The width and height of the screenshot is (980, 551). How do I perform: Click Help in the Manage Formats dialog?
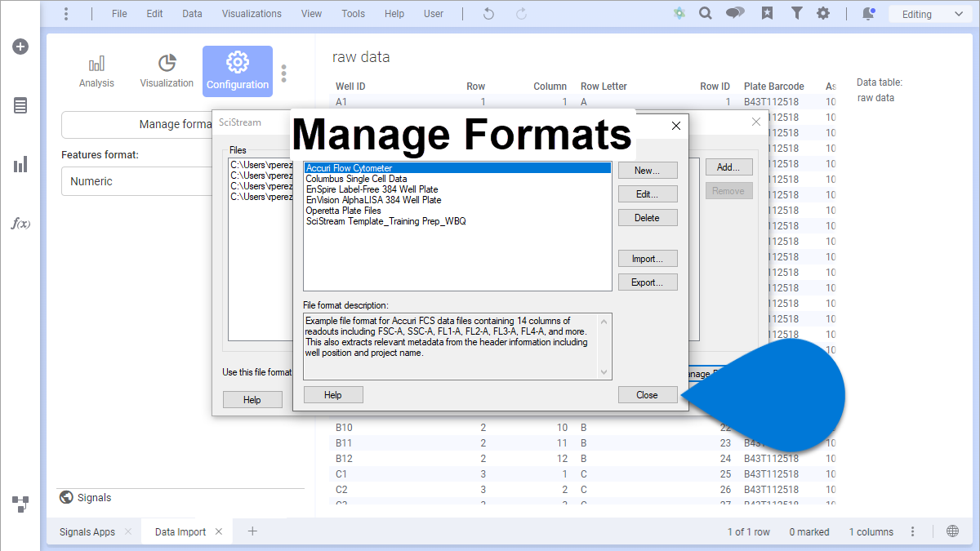click(x=333, y=395)
